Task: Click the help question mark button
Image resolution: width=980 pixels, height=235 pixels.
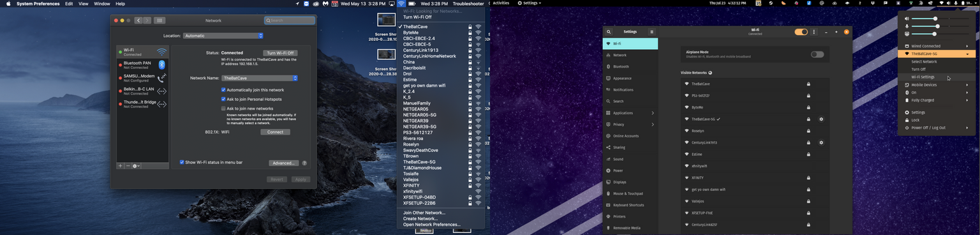Action: (304, 163)
